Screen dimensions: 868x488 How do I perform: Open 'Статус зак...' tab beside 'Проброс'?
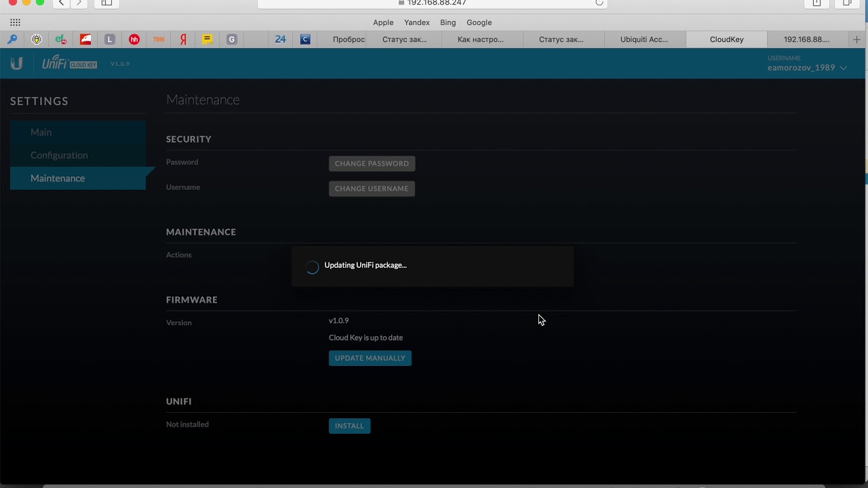pyautogui.click(x=405, y=39)
